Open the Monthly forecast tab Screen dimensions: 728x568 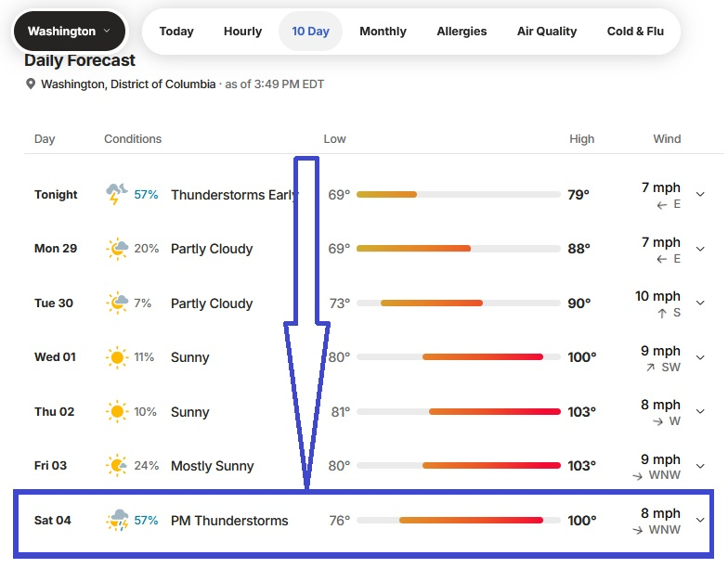pos(383,32)
